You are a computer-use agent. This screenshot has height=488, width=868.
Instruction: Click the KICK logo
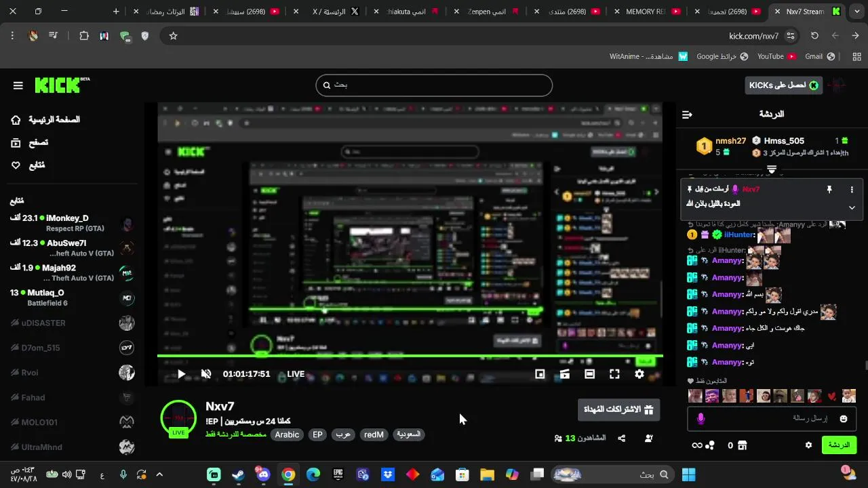pyautogui.click(x=61, y=85)
